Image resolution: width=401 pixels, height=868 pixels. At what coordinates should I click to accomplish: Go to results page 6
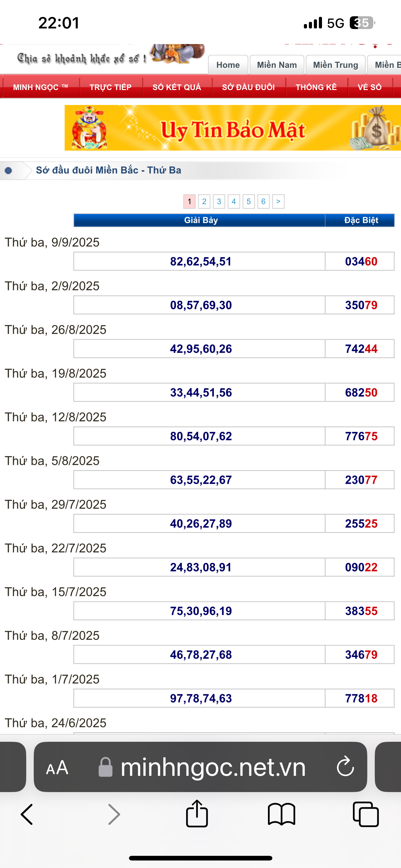tap(263, 202)
